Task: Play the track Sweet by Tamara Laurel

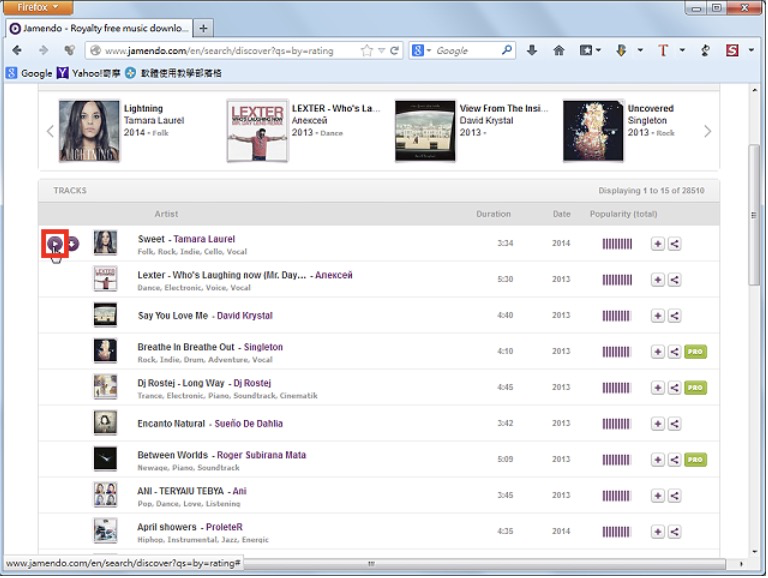Action: pyautogui.click(x=54, y=243)
